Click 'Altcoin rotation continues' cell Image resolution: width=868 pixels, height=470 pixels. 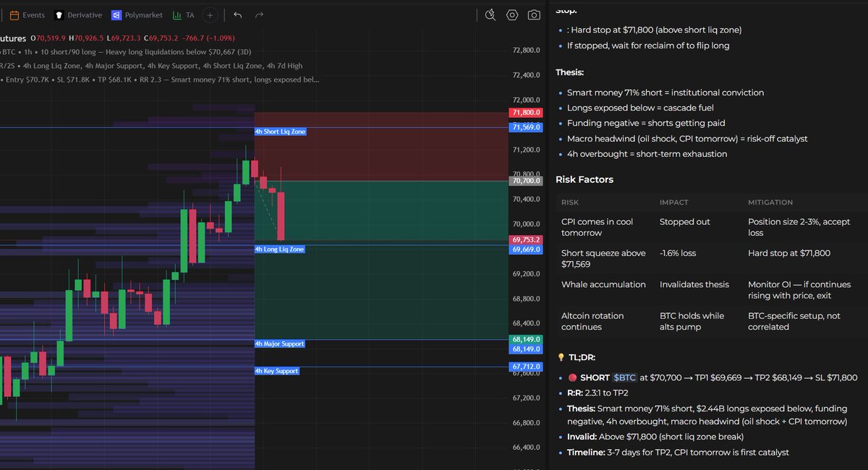tap(592, 321)
